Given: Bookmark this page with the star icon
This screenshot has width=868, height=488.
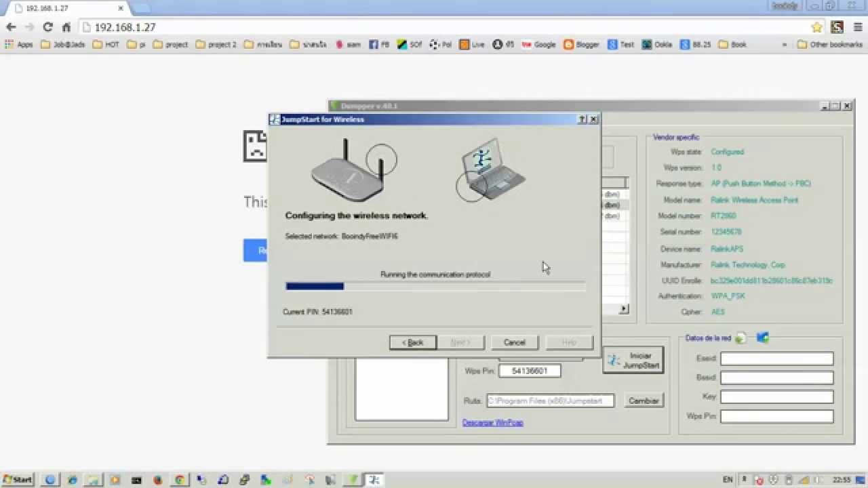Looking at the screenshot, I should pyautogui.click(x=817, y=27).
